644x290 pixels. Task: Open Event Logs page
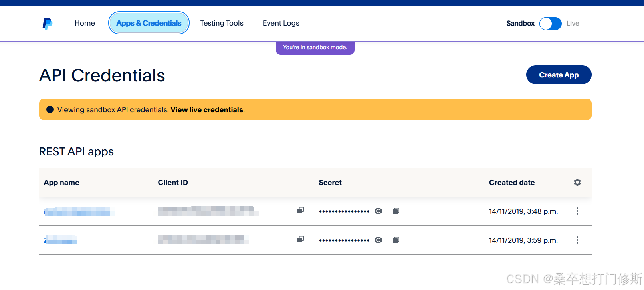coord(281,23)
